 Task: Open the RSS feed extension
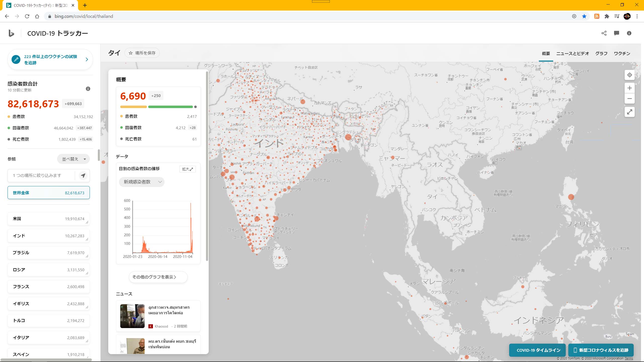click(597, 16)
